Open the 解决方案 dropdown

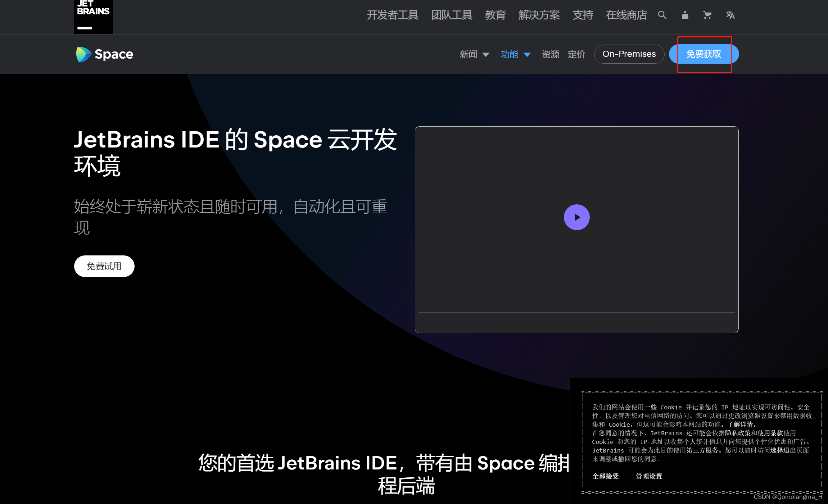pyautogui.click(x=539, y=15)
